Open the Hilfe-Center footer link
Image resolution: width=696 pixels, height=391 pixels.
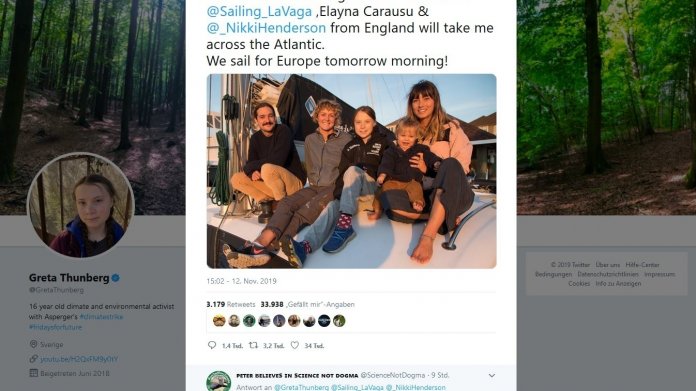[642, 265]
